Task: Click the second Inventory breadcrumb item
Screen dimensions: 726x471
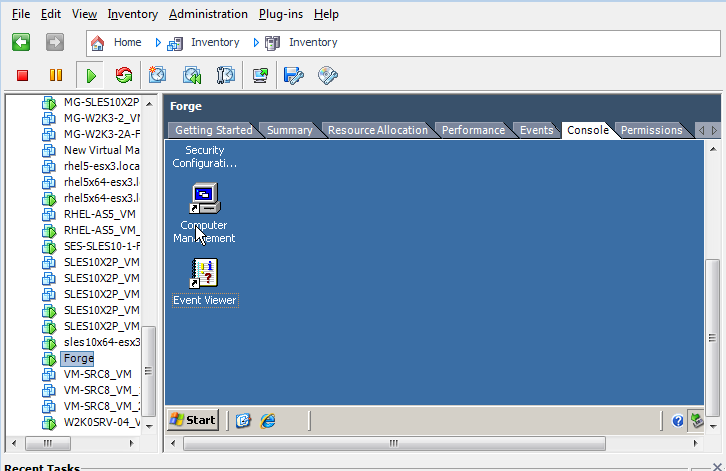Action: click(313, 42)
